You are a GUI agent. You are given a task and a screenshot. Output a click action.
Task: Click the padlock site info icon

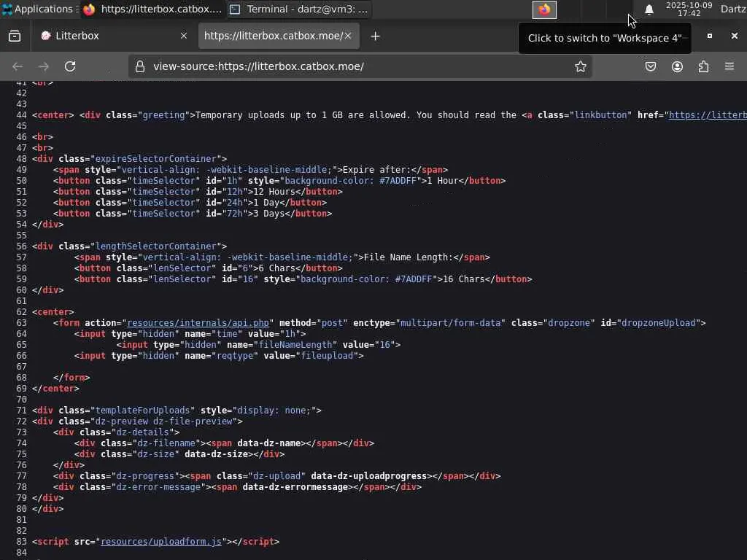click(x=139, y=66)
